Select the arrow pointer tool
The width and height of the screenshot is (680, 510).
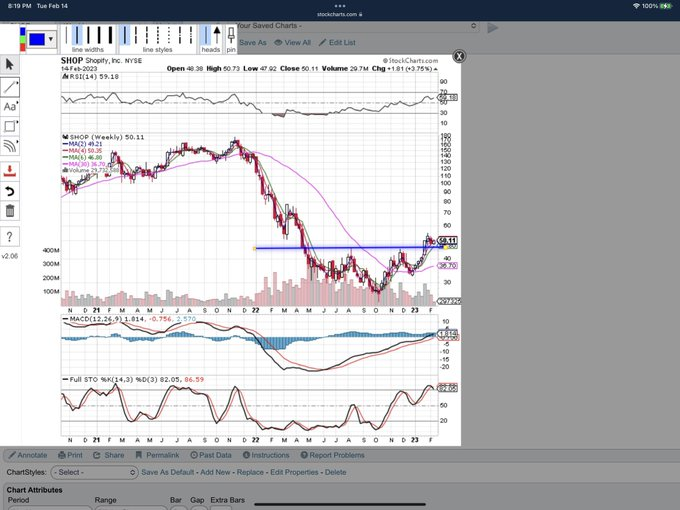pos(10,64)
